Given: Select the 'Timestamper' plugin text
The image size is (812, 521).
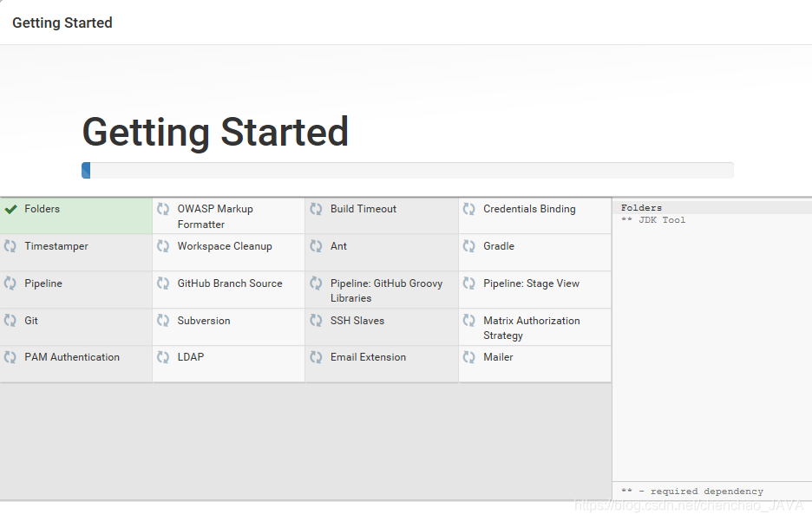Looking at the screenshot, I should [56, 246].
